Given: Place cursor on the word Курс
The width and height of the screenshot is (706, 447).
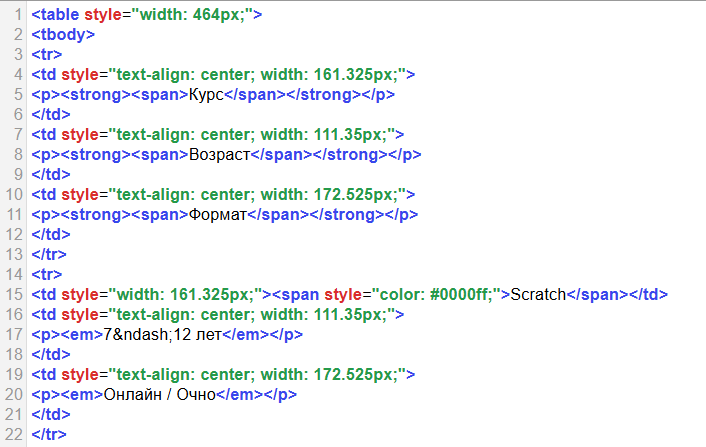Looking at the screenshot, I should click(x=207, y=95).
